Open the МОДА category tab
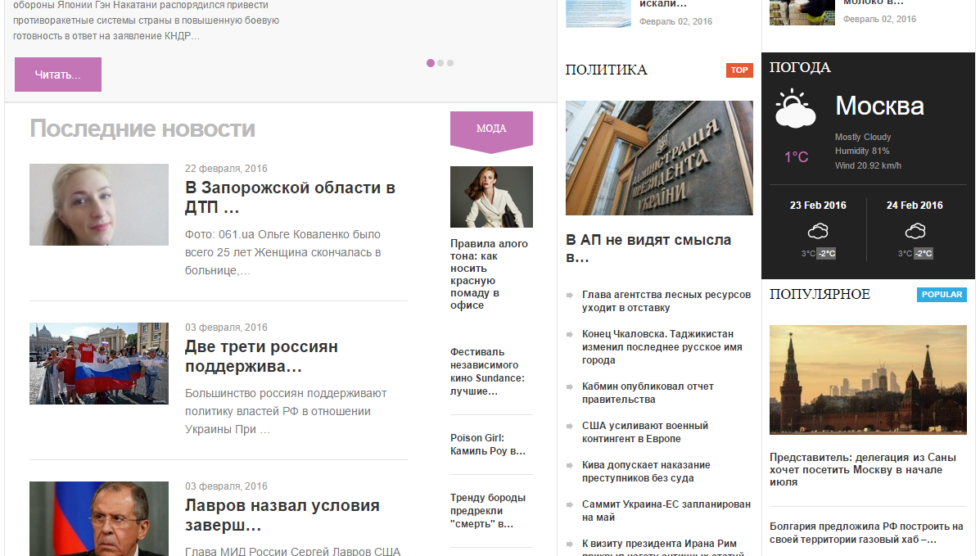The image size is (980, 556). pos(491,129)
